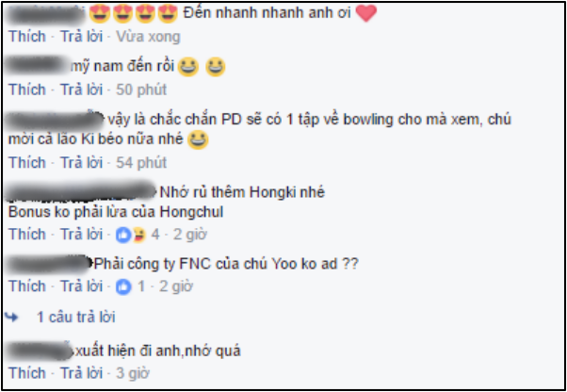The height and width of the screenshot is (392, 567).
Task: Open the '54 phút' timestamp link
Action: click(141, 163)
